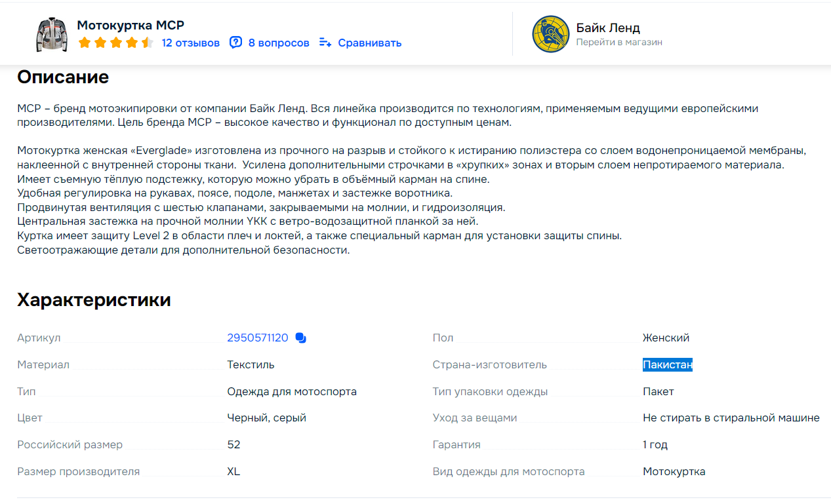Click the Пакет packaging value
831x504 pixels.
click(x=658, y=392)
